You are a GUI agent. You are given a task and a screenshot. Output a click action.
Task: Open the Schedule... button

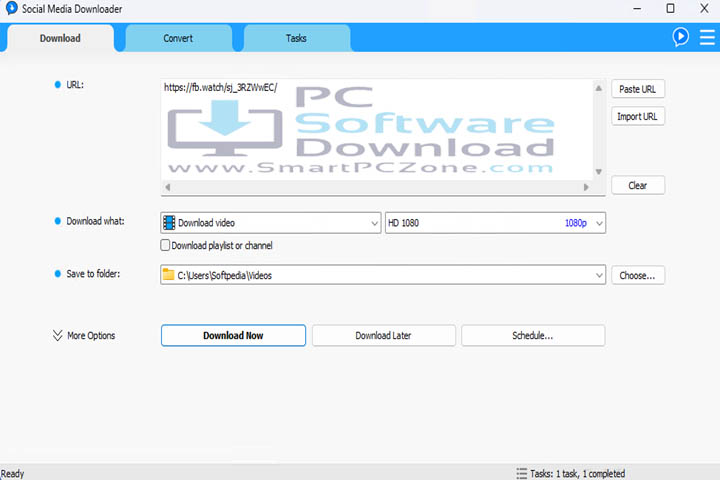(533, 335)
